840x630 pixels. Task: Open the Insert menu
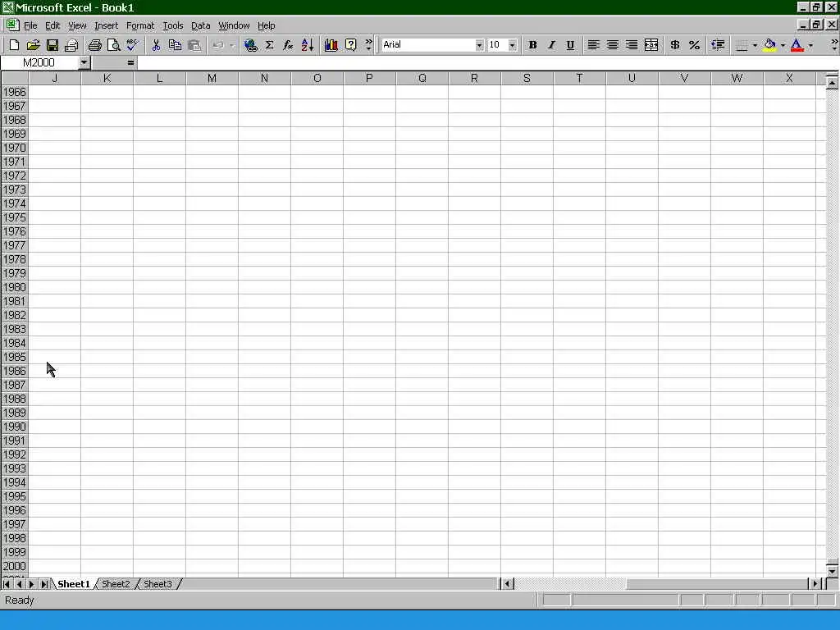[106, 25]
